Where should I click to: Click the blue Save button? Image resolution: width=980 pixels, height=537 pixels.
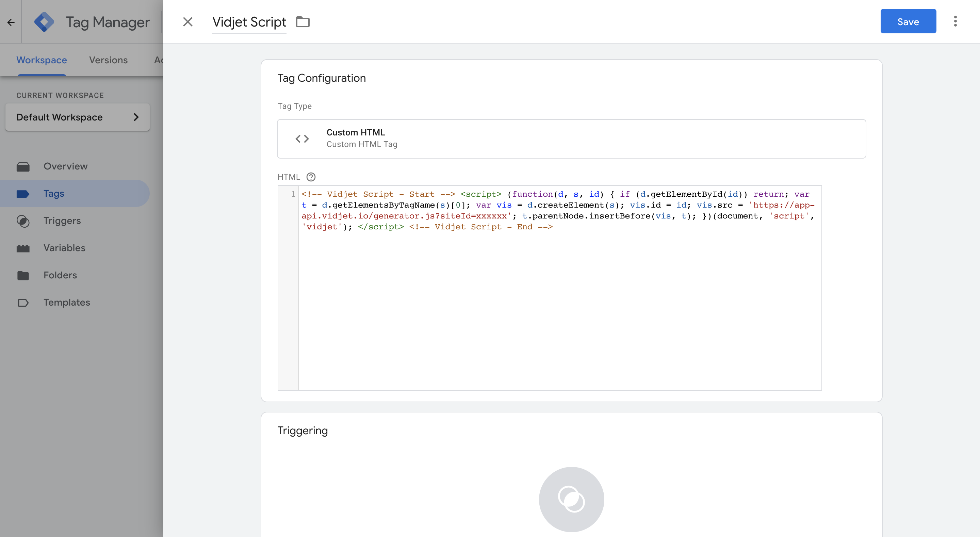908,21
